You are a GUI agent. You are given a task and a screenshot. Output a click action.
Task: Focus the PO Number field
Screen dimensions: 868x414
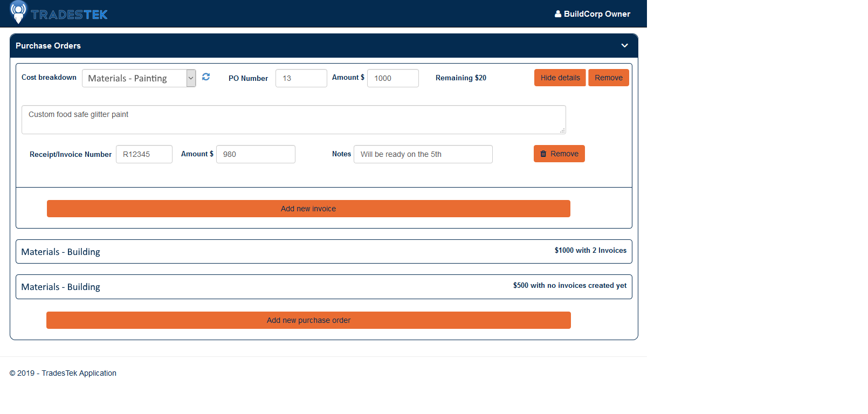coord(301,78)
